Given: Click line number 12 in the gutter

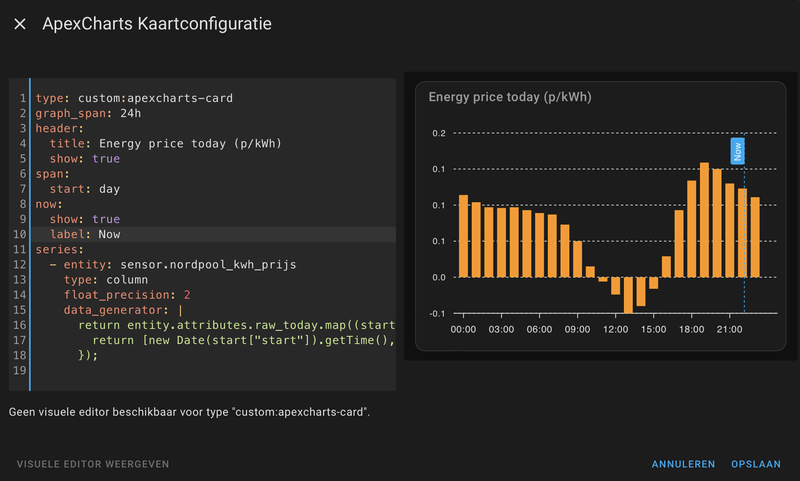Looking at the screenshot, I should click(x=21, y=264).
